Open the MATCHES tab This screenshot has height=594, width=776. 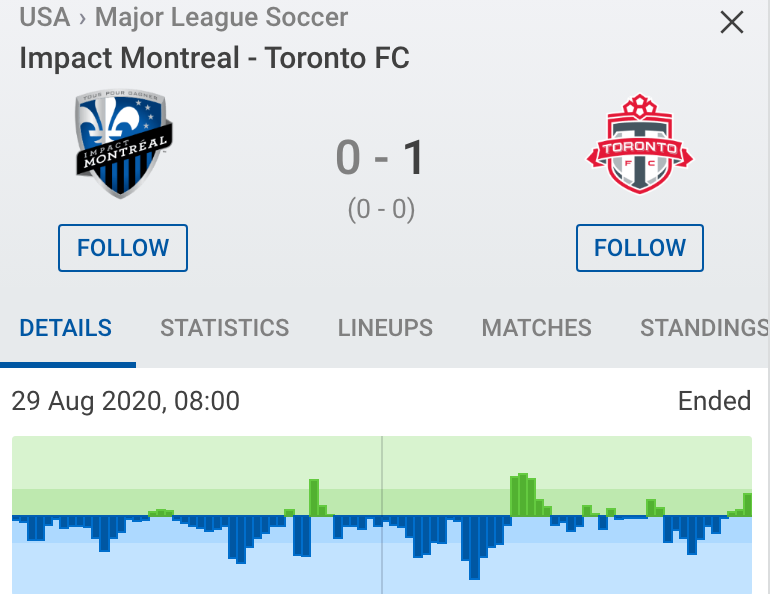(x=536, y=328)
